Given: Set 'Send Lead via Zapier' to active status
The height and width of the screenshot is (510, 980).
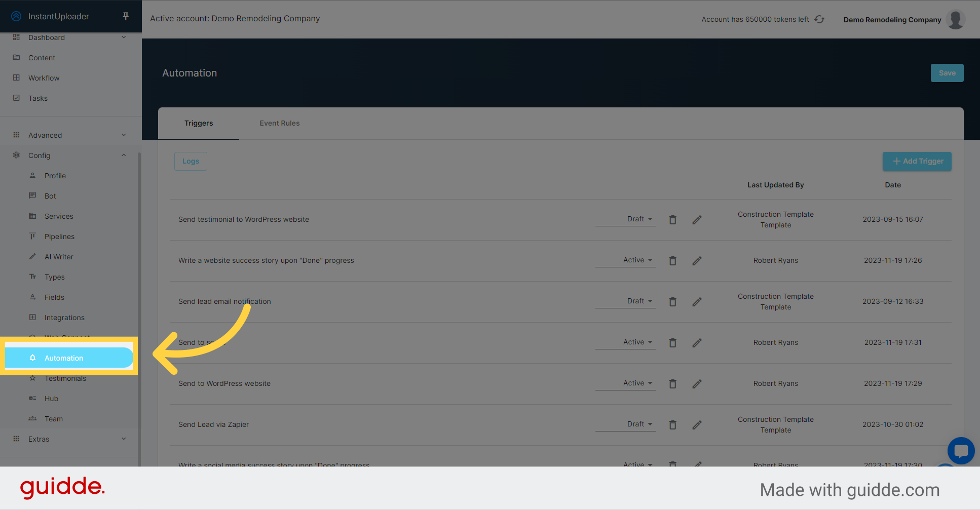Looking at the screenshot, I should (x=638, y=424).
